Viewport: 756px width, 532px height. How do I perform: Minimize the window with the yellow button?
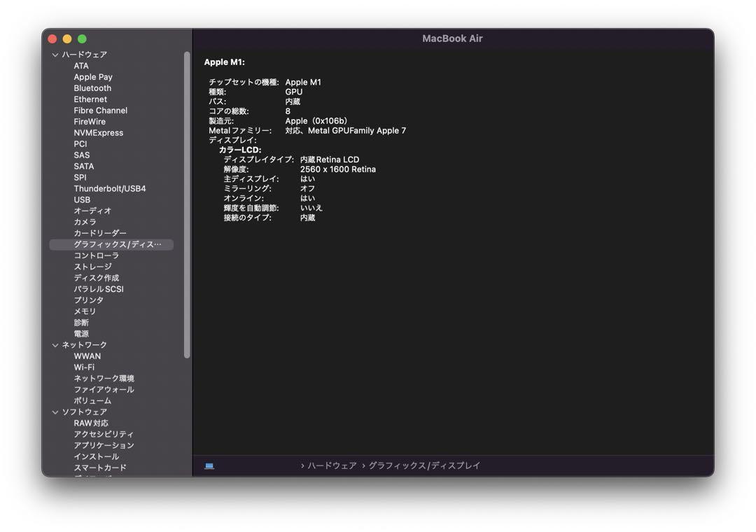(x=67, y=39)
